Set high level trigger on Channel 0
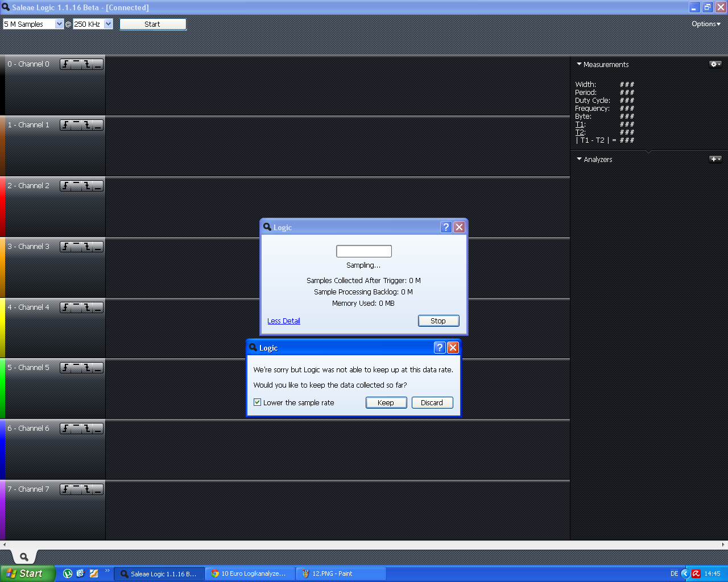 76,64
